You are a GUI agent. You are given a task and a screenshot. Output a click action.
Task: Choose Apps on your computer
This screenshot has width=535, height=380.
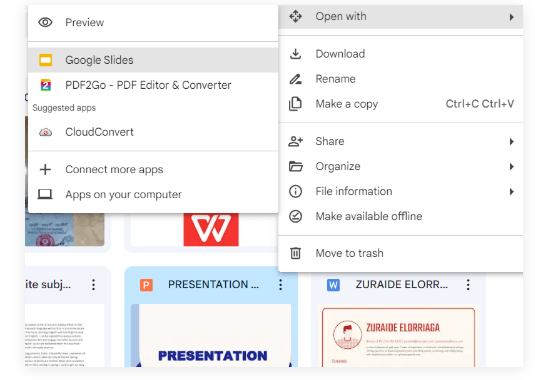click(x=153, y=194)
